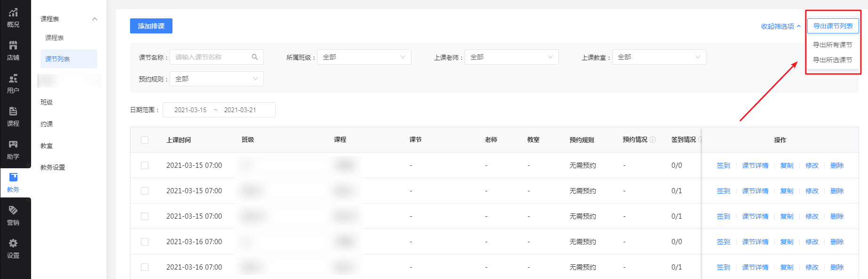Go to the 用户 users sidebar icon

(13, 83)
